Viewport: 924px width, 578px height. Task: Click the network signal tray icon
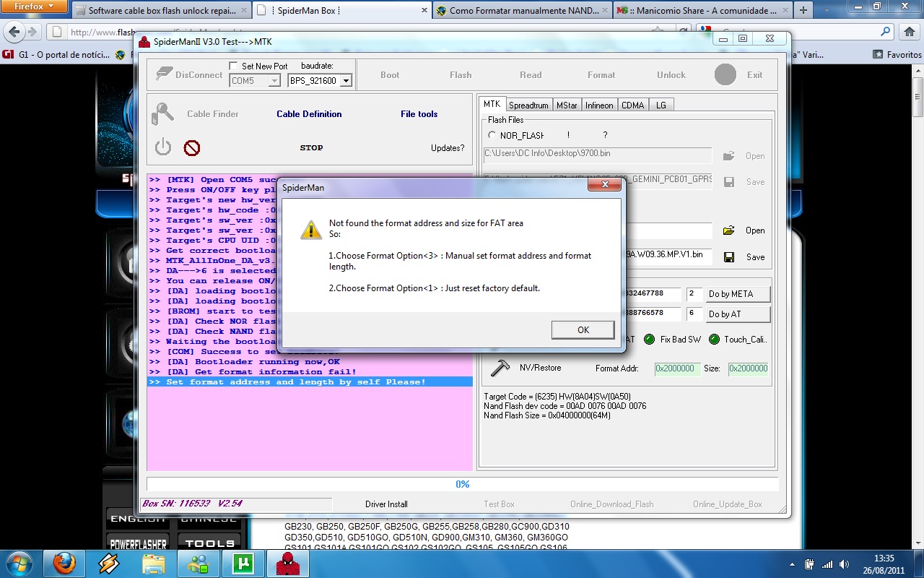(827, 564)
